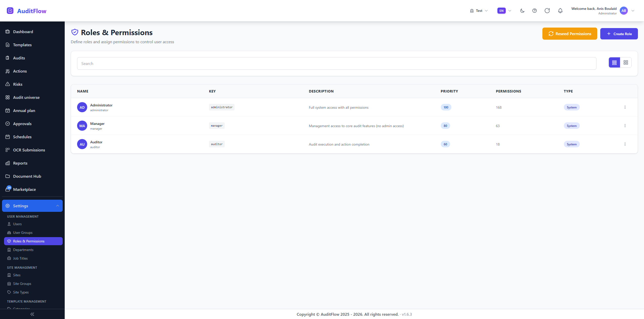
Task: Select Users under User Management
Action: (x=33, y=224)
